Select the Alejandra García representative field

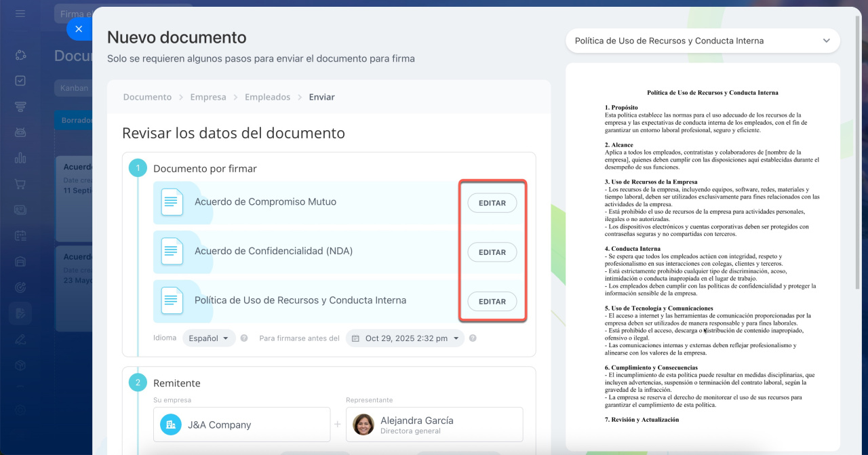click(x=435, y=424)
